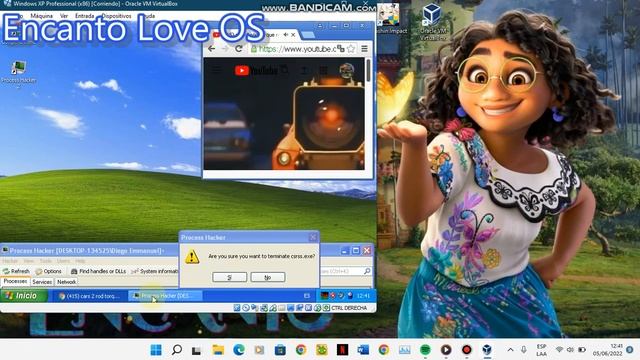Launch Microsoft Edge from the taskbar

pyautogui.click(x=239, y=350)
